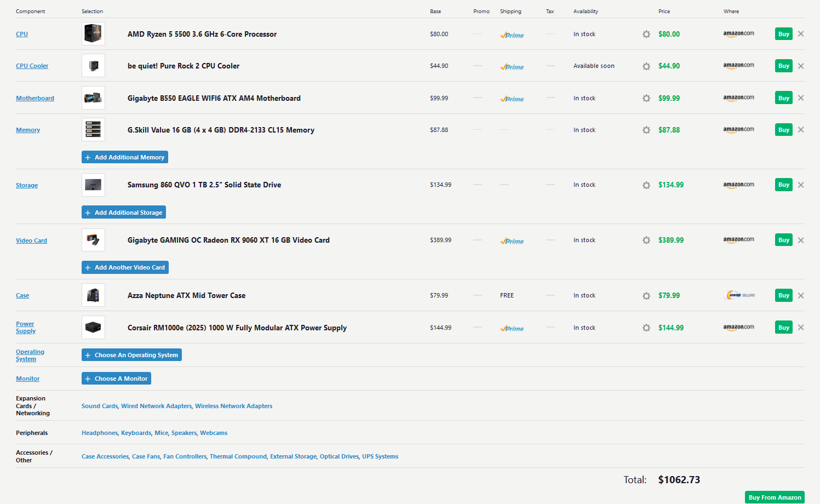Open AMD Ryzen 5 5500 product name
Image resolution: width=820 pixels, height=504 pixels.
202,34
